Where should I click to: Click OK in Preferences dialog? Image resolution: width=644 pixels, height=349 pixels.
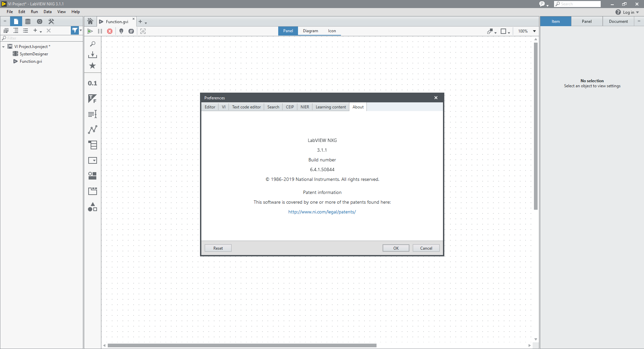point(396,248)
